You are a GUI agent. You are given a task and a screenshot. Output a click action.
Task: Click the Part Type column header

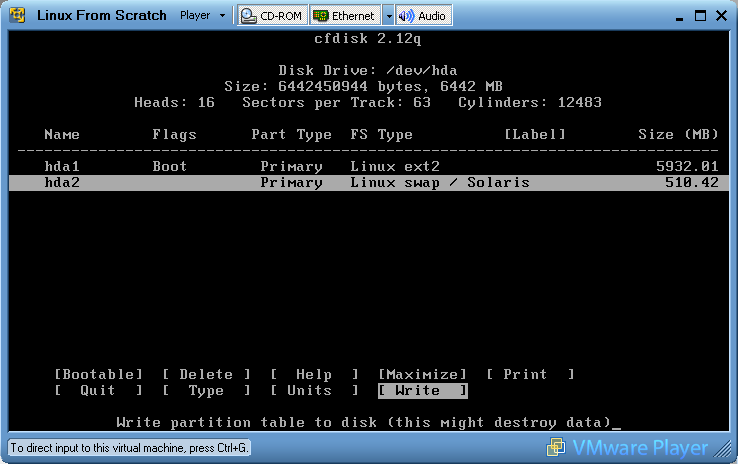pos(291,135)
